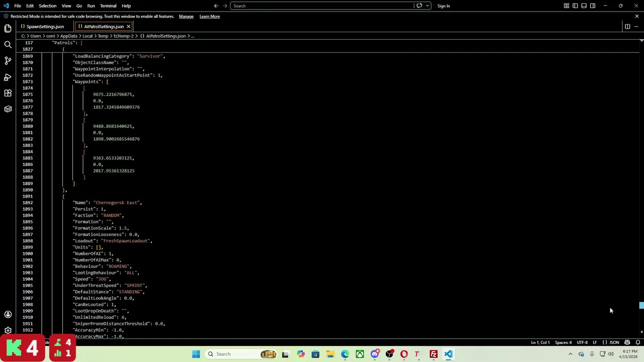
Task: Go back using the left arrow
Action: [x=216, y=6]
